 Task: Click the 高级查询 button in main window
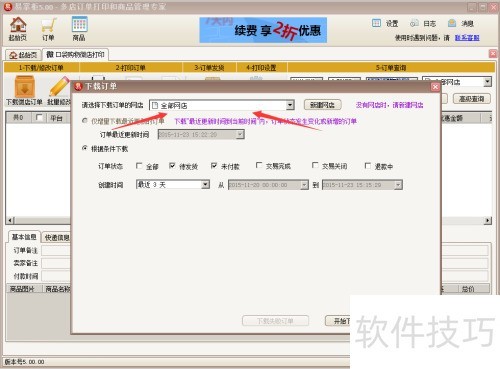(x=472, y=99)
